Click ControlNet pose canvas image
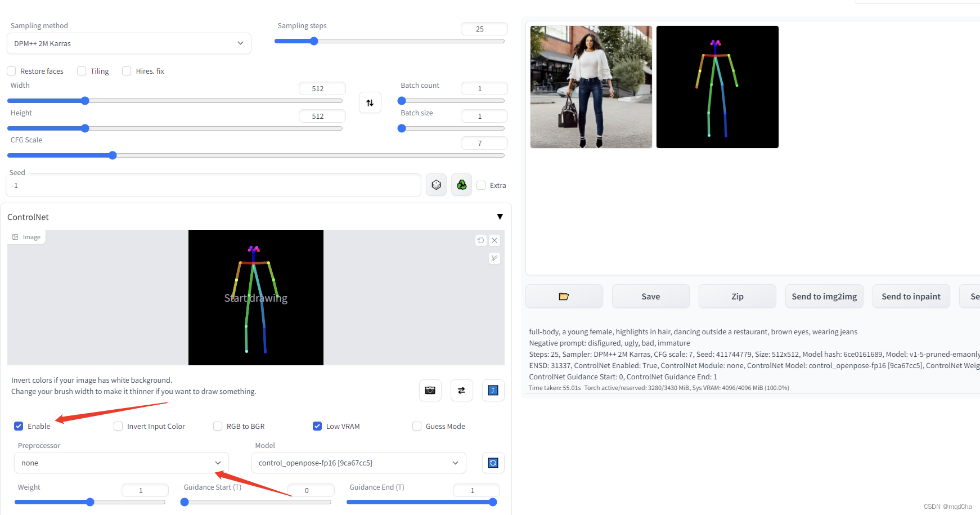Screen dimensions: 980x515 click(x=256, y=298)
